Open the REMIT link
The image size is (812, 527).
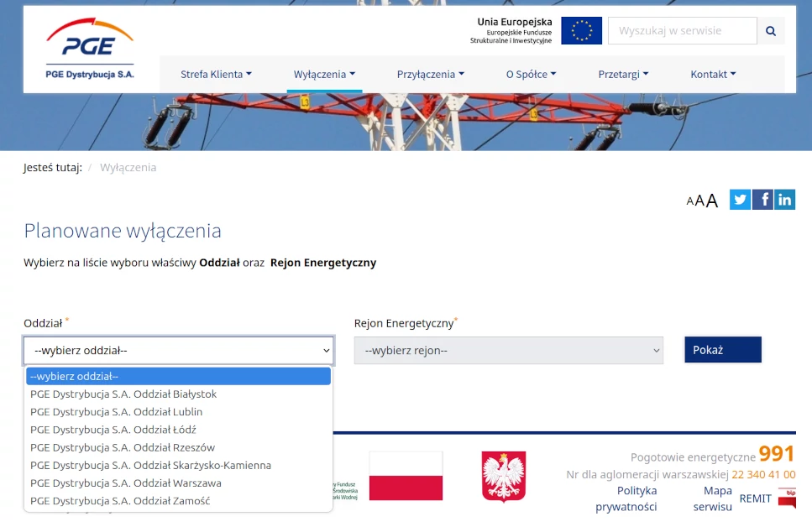[x=755, y=498]
